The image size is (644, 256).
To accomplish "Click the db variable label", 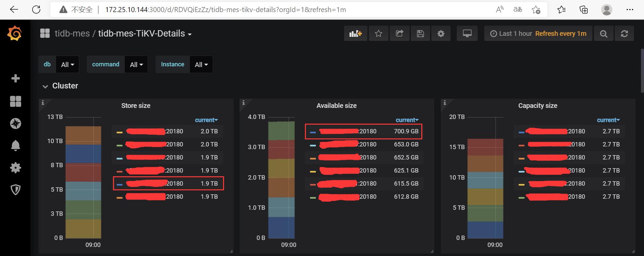I will 47,64.
